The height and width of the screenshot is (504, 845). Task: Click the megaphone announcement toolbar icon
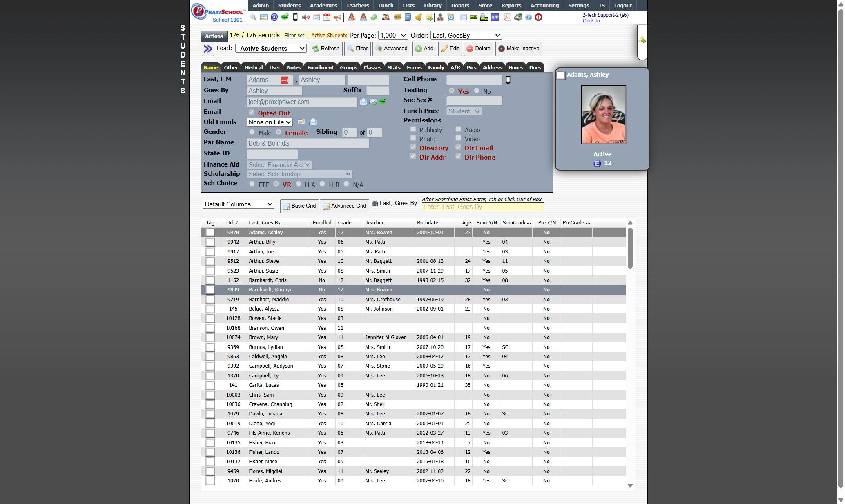pyautogui.click(x=337, y=17)
